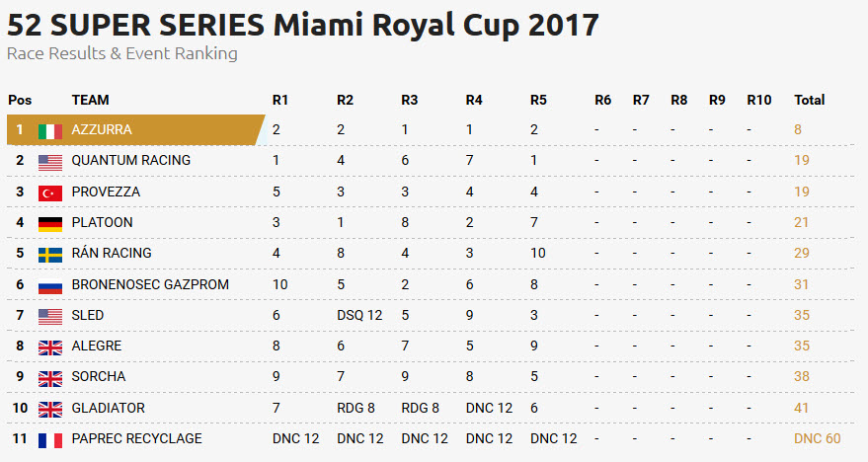
Task: Click the Pos column header
Action: (20, 100)
